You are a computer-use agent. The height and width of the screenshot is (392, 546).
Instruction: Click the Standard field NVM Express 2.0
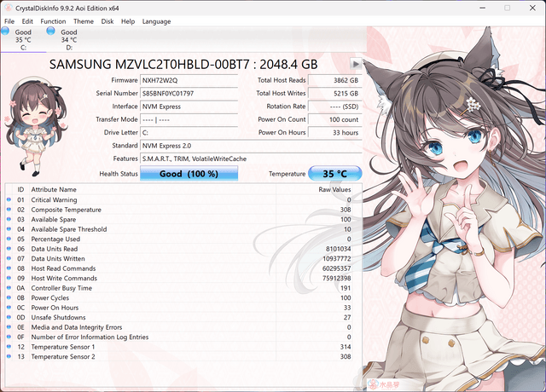[251, 146]
